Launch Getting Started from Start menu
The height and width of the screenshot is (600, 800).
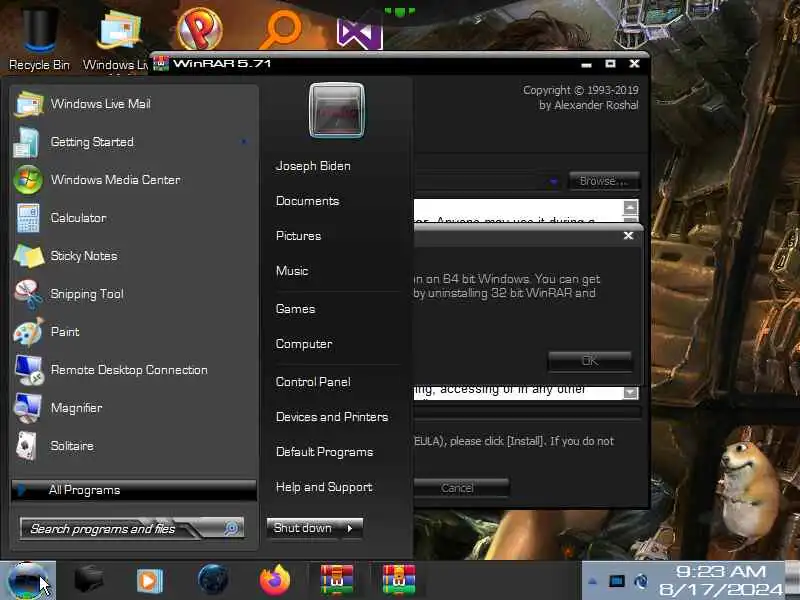coord(134,142)
